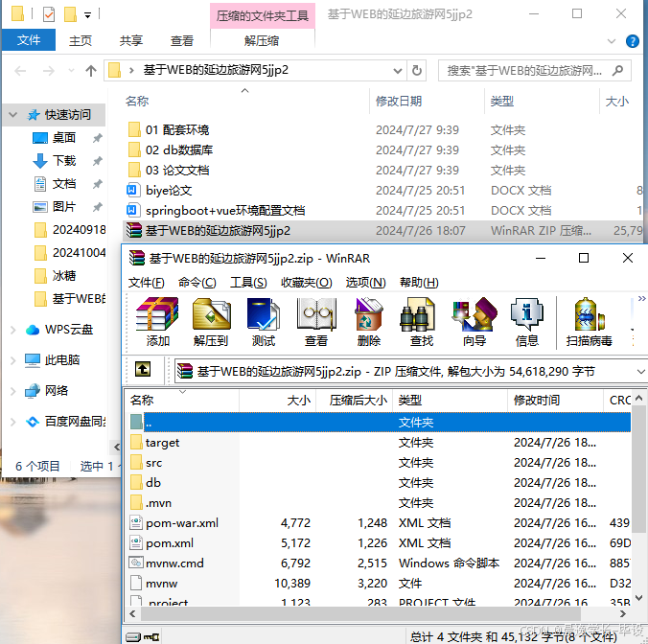Open WinRAR Tools (工具) menu

248,283
